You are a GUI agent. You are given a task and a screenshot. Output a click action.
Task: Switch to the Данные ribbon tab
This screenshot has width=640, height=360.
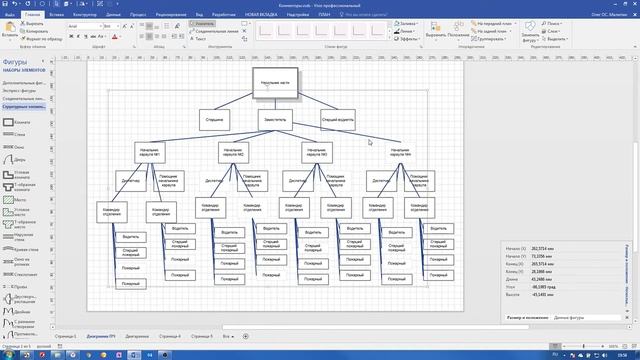113,14
